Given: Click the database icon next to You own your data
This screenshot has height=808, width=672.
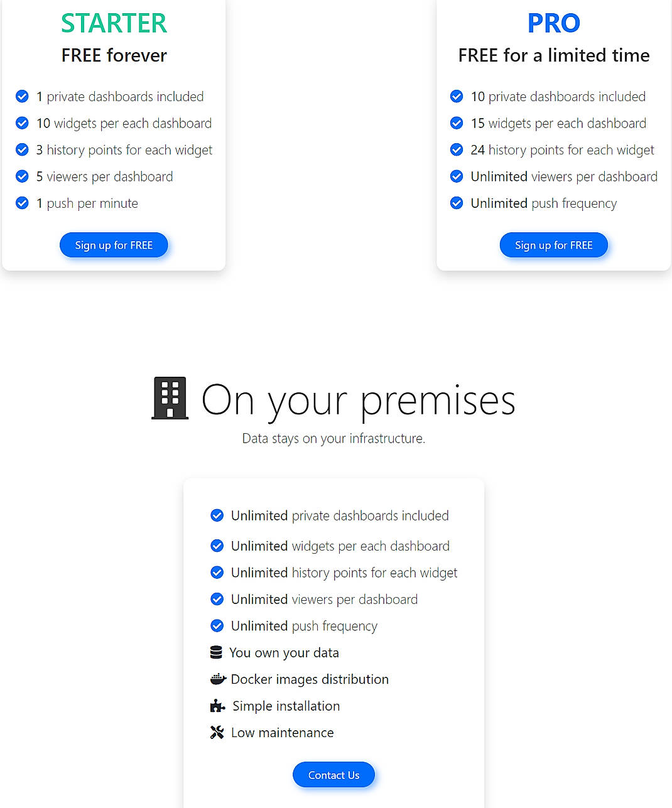Looking at the screenshot, I should click(x=217, y=652).
